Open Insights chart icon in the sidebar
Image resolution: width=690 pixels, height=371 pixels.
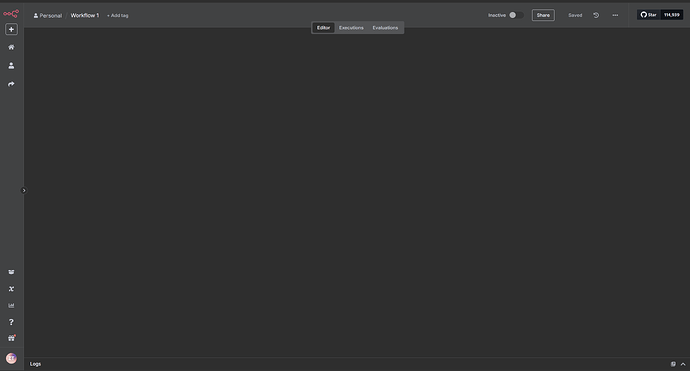[x=11, y=305]
